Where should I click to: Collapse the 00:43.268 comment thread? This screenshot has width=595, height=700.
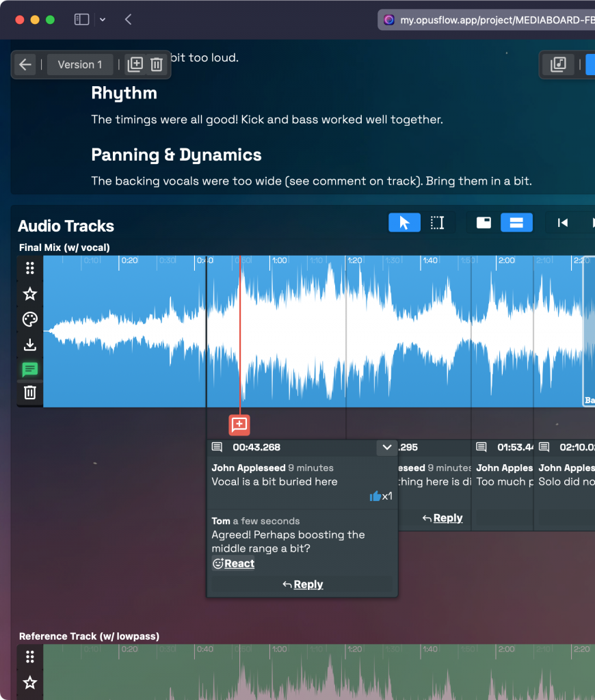click(x=387, y=448)
